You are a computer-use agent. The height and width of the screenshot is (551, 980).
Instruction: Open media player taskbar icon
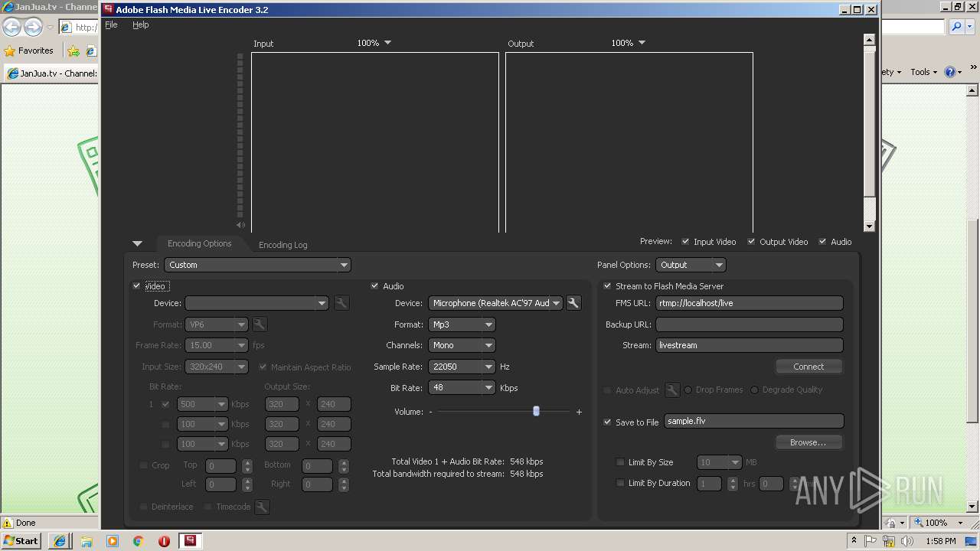point(113,541)
